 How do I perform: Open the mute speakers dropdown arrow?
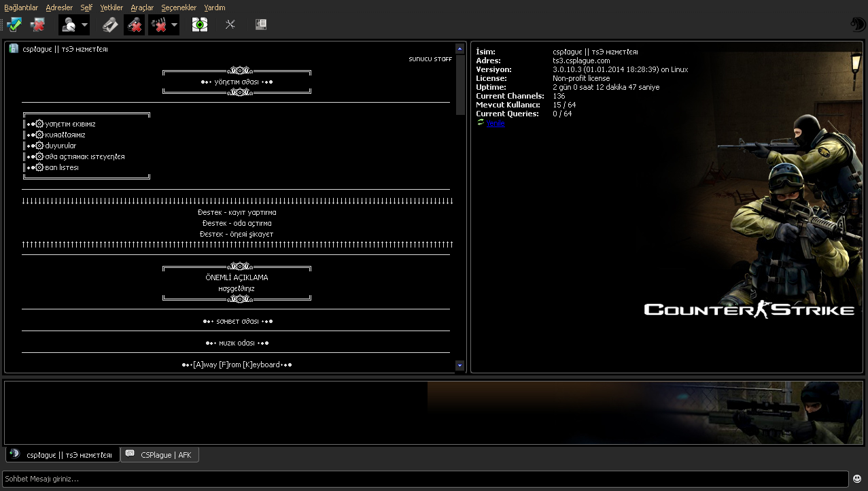pyautogui.click(x=174, y=25)
